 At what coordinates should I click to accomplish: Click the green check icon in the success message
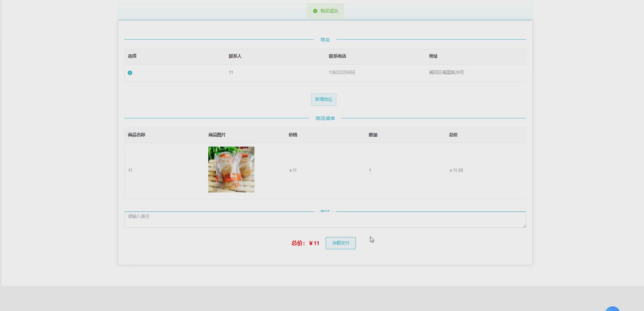315,11
